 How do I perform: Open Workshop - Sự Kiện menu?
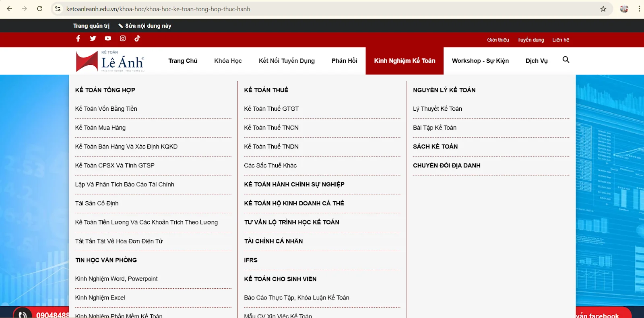[480, 61]
